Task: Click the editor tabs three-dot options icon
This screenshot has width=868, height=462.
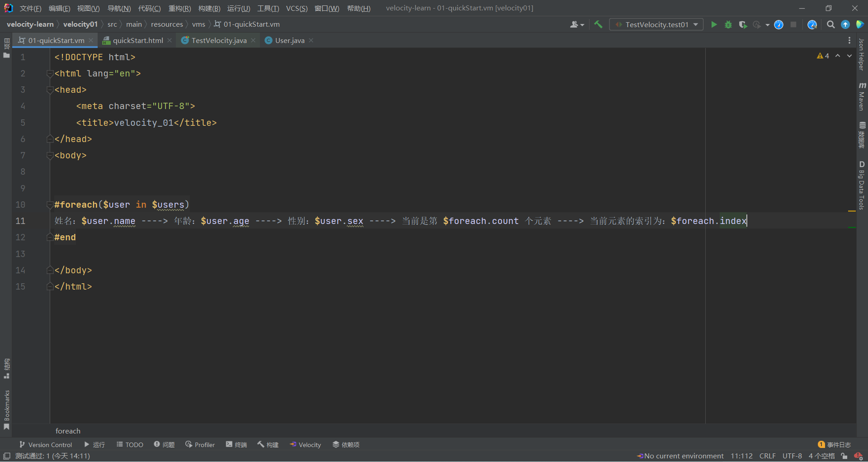Action: (849, 40)
